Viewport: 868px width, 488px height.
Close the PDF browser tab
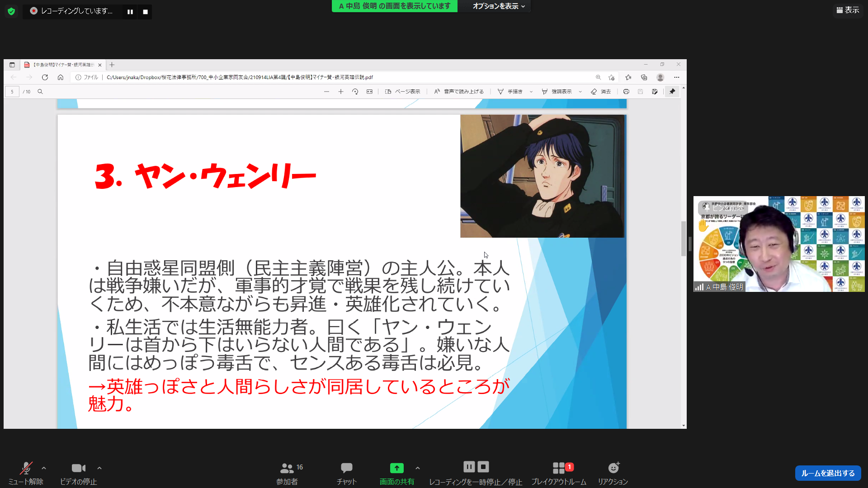100,65
